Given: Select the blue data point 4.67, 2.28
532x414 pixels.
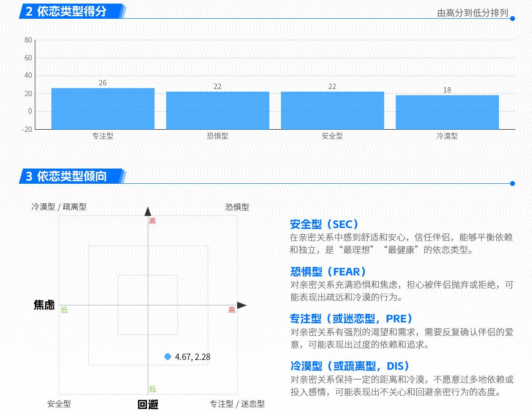Looking at the screenshot, I should click(x=168, y=356).
